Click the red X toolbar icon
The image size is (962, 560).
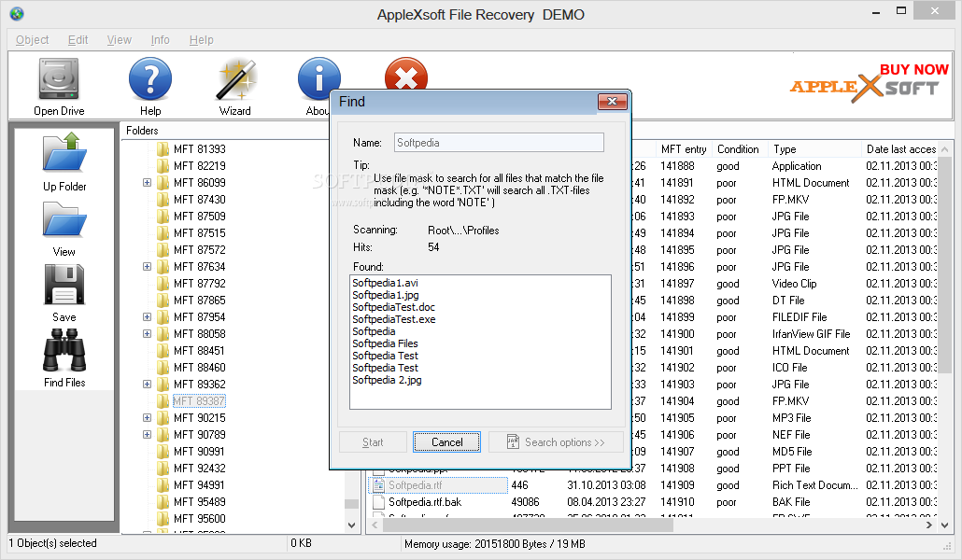pos(405,75)
